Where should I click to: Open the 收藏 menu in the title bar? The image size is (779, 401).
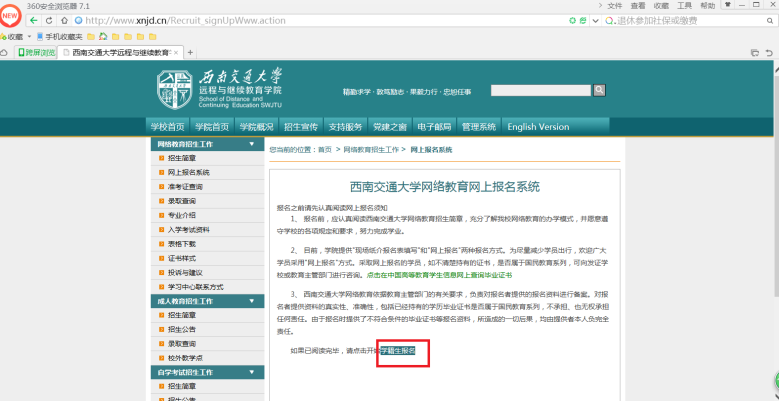tap(661, 5)
